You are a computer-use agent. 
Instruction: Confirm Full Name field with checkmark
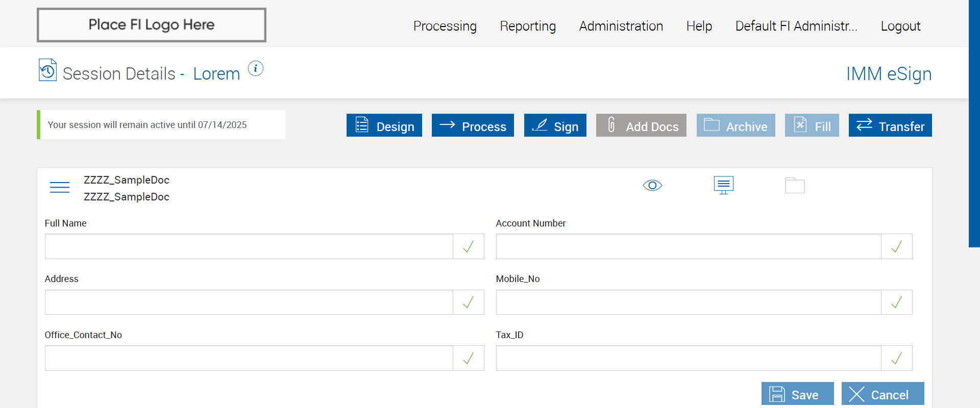click(x=468, y=247)
